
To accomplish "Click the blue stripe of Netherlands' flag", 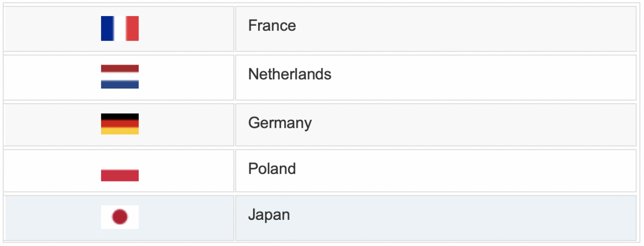I will coord(120,85).
